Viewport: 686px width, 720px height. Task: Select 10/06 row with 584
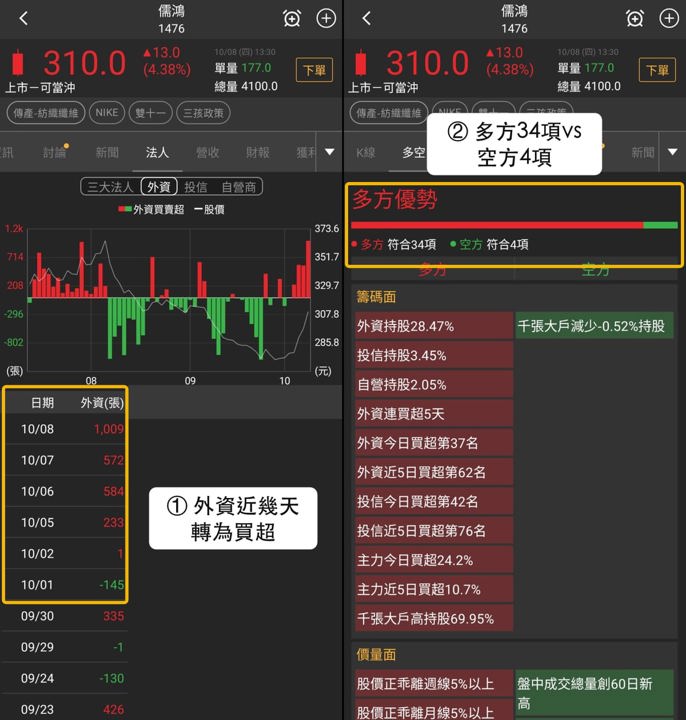tap(66, 491)
